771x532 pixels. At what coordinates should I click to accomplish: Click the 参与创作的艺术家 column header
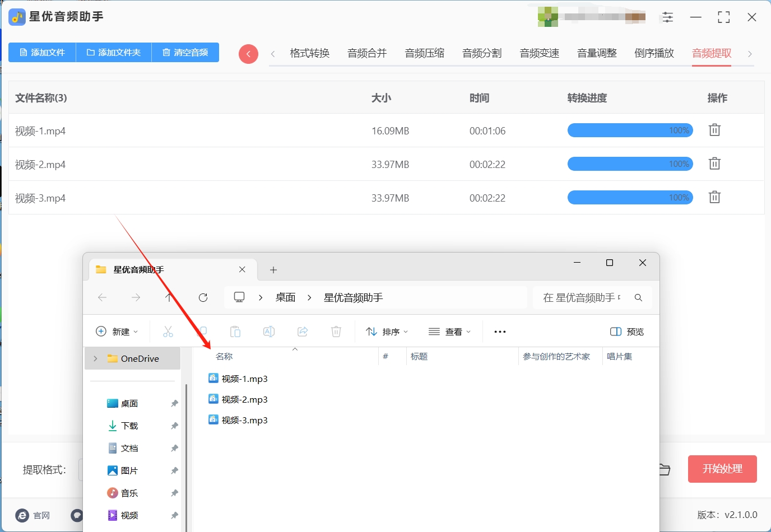556,356
